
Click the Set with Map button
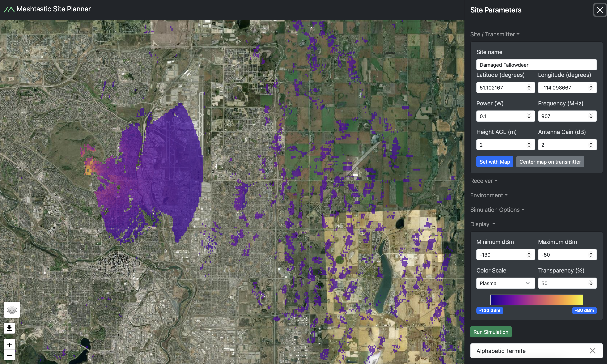494,162
